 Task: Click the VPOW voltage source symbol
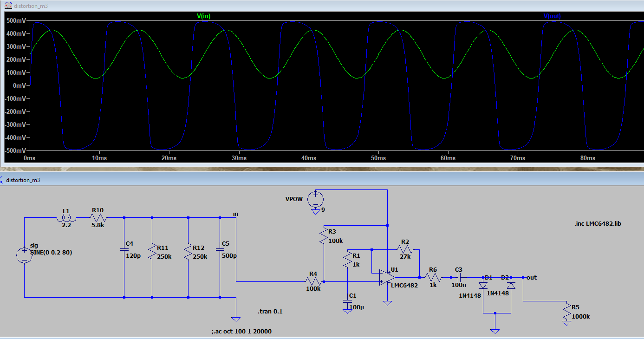click(316, 199)
